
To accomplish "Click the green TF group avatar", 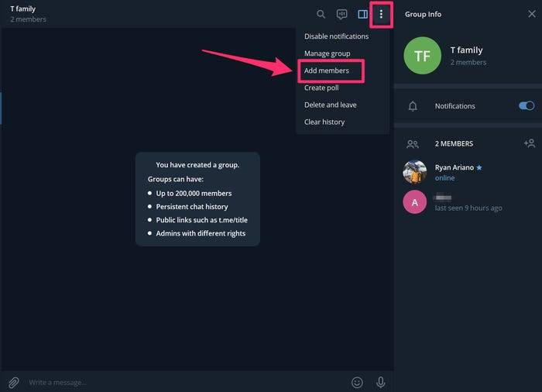I will (x=422, y=56).
